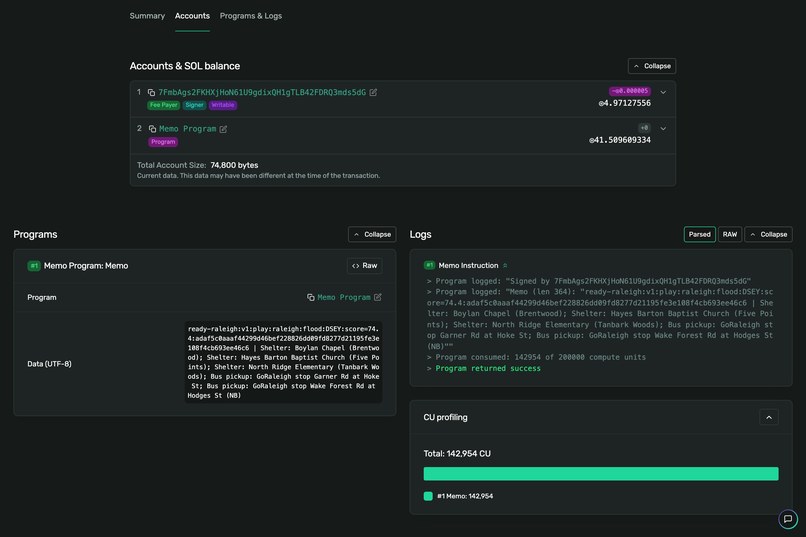Open the Programs & Logs tab
Image resolution: width=806 pixels, height=537 pixels.
pyautogui.click(x=251, y=16)
